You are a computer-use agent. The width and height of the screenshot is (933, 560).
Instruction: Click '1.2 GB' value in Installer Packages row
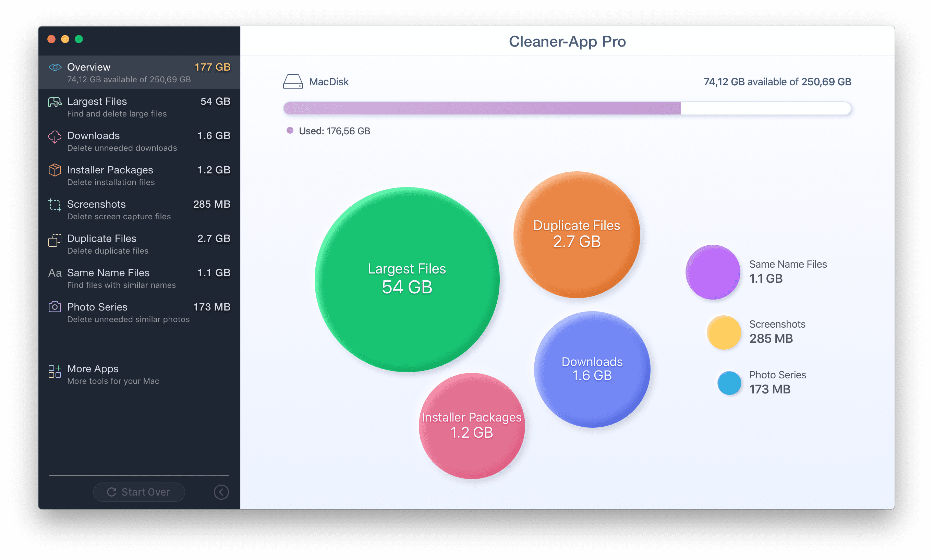coord(214,170)
